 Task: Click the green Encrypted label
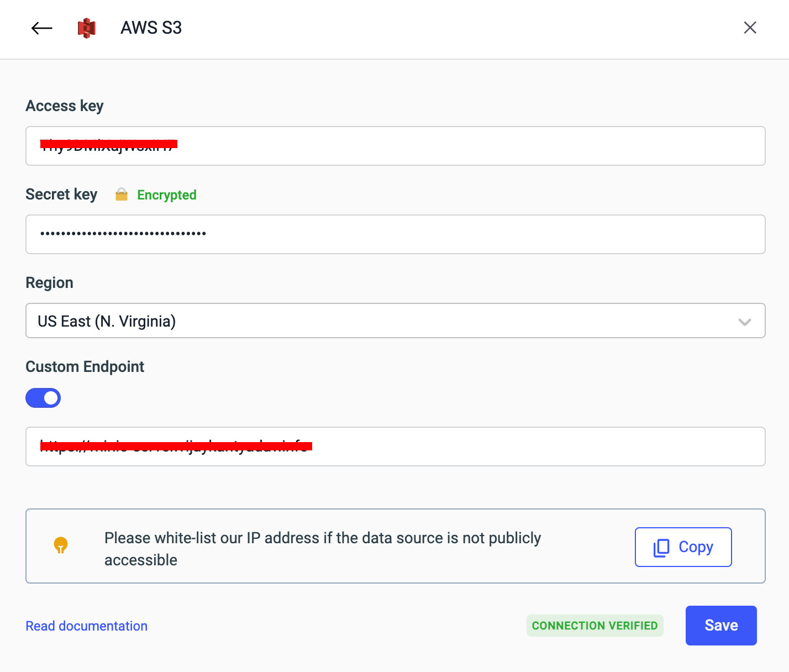[167, 195]
